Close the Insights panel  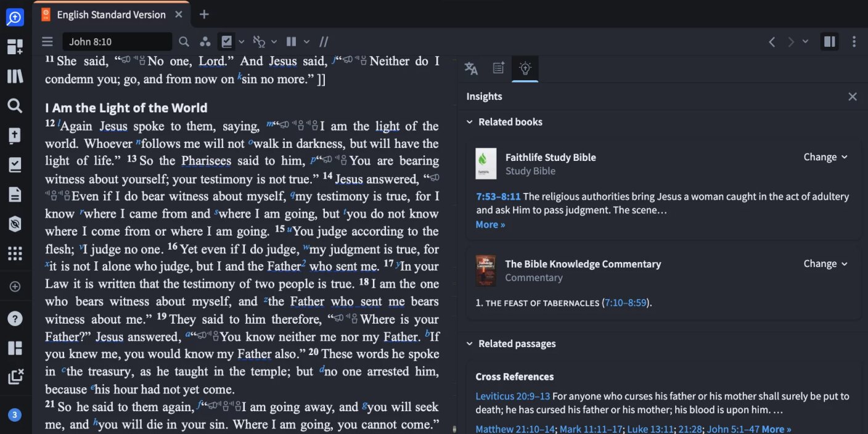853,97
